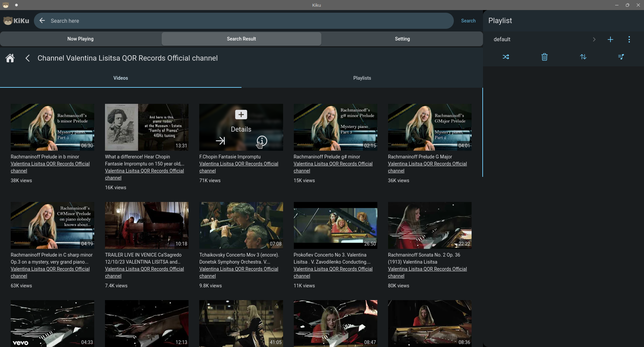
Task: Open playlist options three-dot menu
Action: [629, 40]
